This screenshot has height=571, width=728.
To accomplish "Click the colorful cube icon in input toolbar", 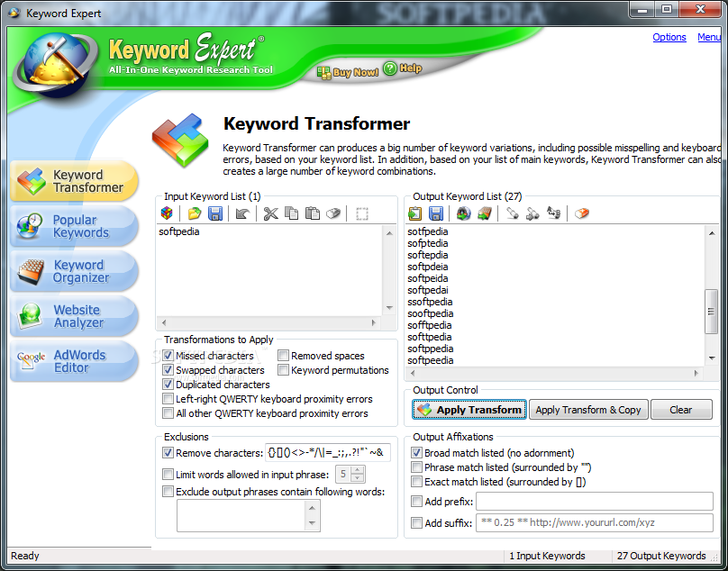I will [x=167, y=213].
